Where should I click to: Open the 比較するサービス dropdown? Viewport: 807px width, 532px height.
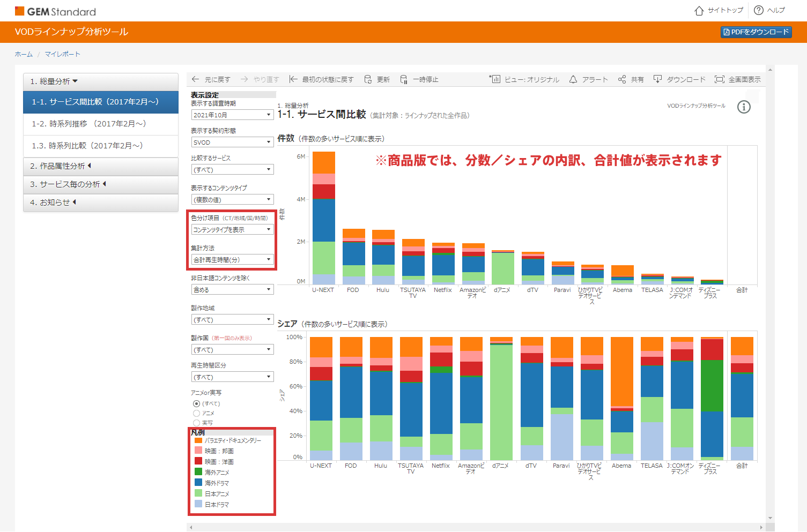pyautogui.click(x=233, y=169)
